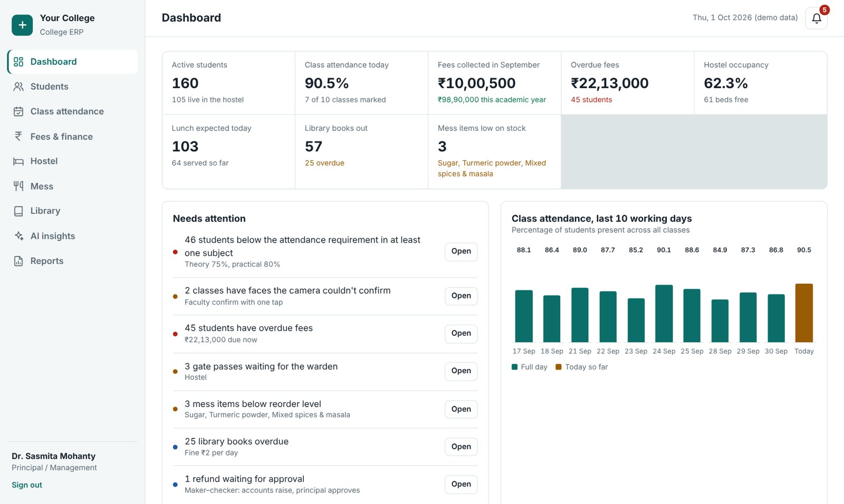Viewport: 844px width, 504px height.
Task: Click Mess items low on stock count
Action: [x=442, y=147]
